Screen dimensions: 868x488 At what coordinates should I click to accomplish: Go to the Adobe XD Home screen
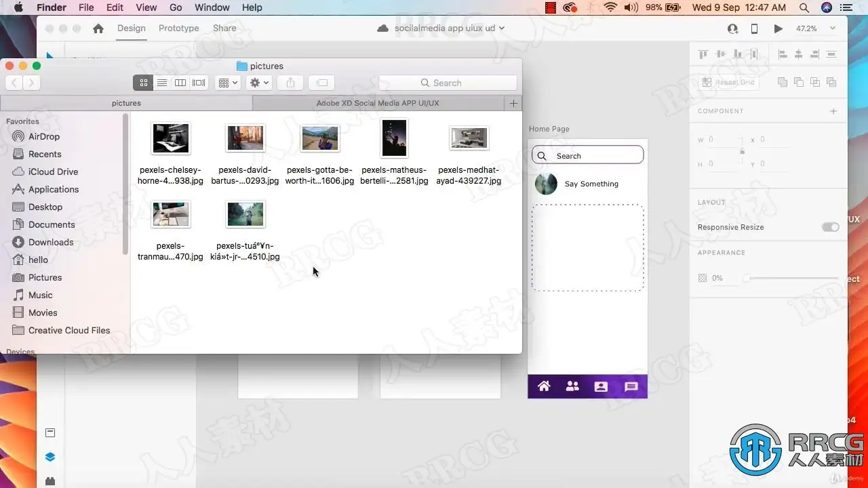click(x=98, y=28)
